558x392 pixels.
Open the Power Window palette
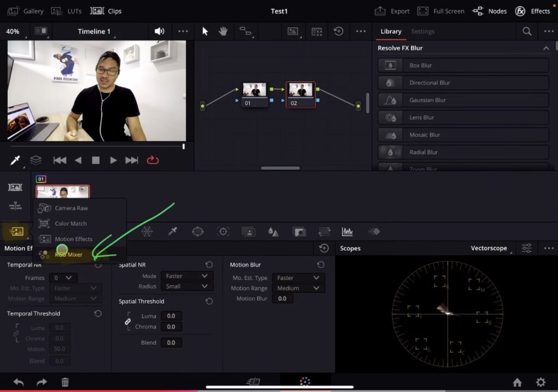tap(198, 232)
